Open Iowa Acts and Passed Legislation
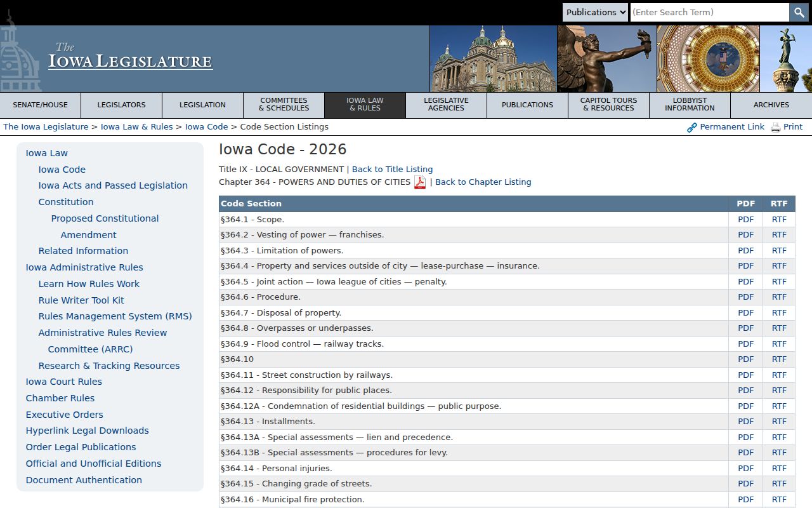812x508 pixels. (113, 185)
